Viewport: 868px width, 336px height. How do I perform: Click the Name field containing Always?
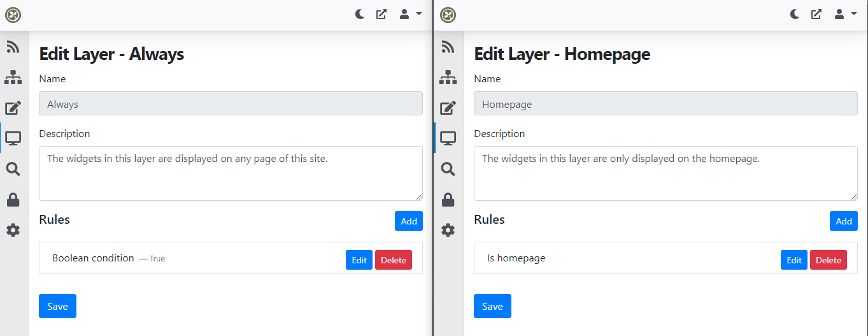[x=231, y=103]
